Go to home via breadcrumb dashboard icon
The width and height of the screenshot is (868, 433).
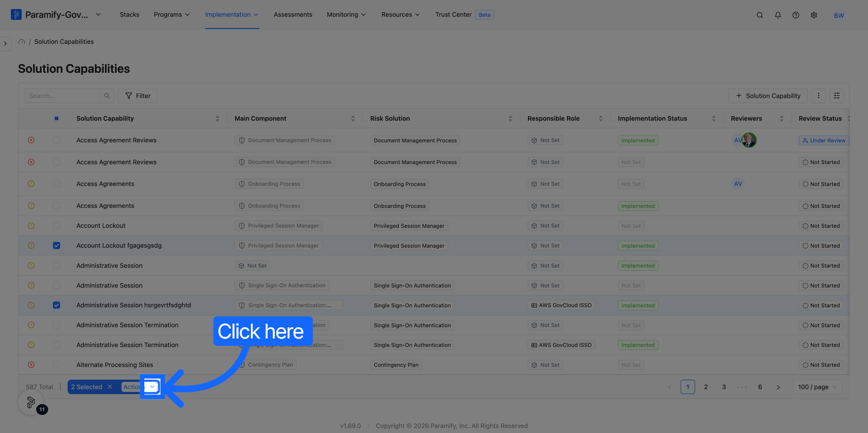pyautogui.click(x=21, y=42)
